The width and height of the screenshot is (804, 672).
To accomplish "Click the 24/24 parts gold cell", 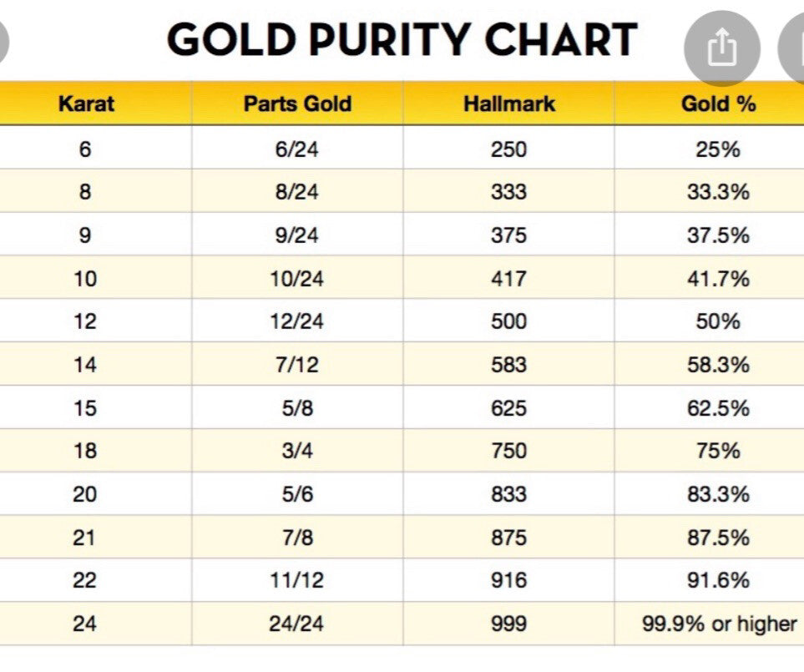I will click(297, 624).
